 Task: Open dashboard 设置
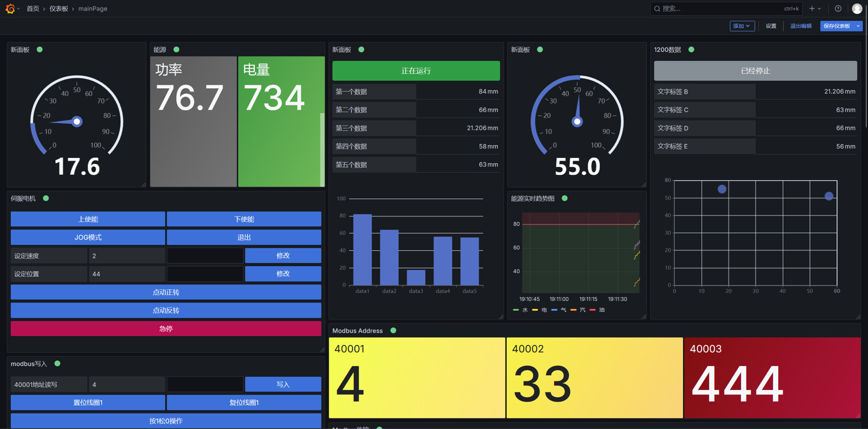[771, 26]
